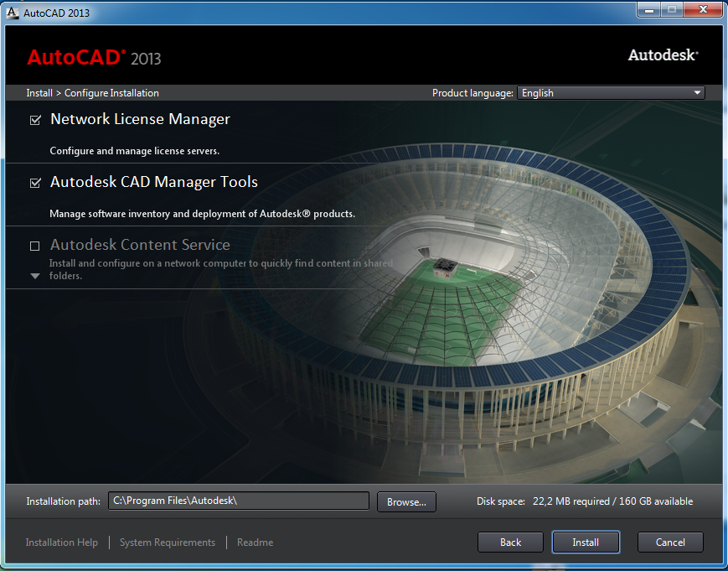The image size is (728, 571).
Task: Click the Install button
Action: pyautogui.click(x=586, y=542)
